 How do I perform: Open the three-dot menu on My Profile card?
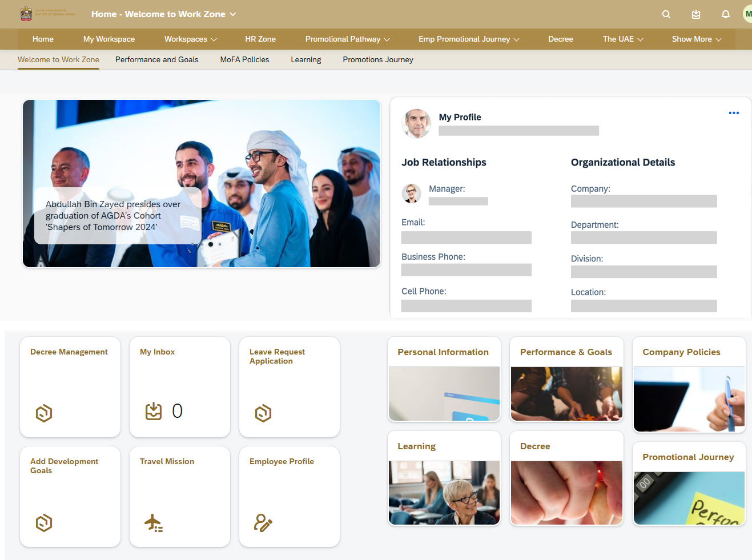coord(734,113)
